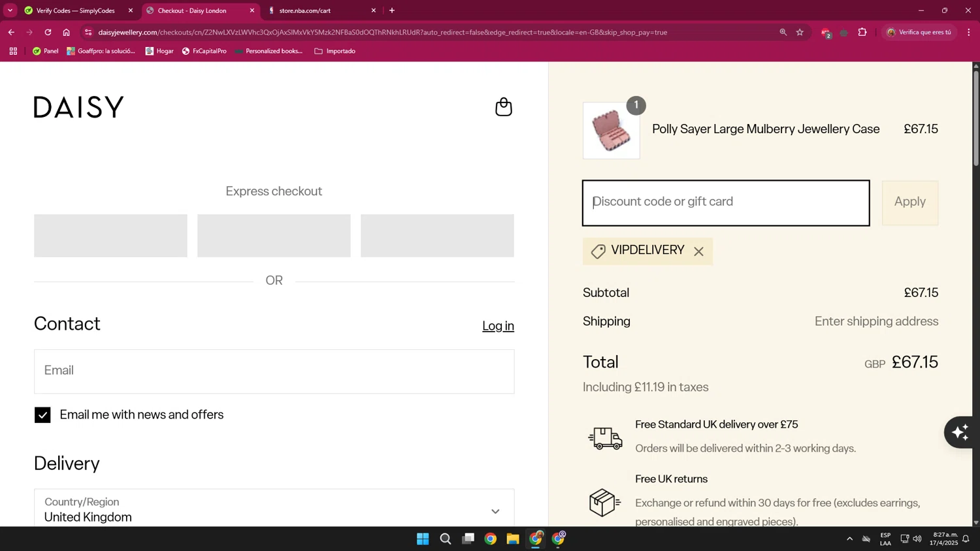
Task: Click the Apply discount button
Action: pos(910,203)
